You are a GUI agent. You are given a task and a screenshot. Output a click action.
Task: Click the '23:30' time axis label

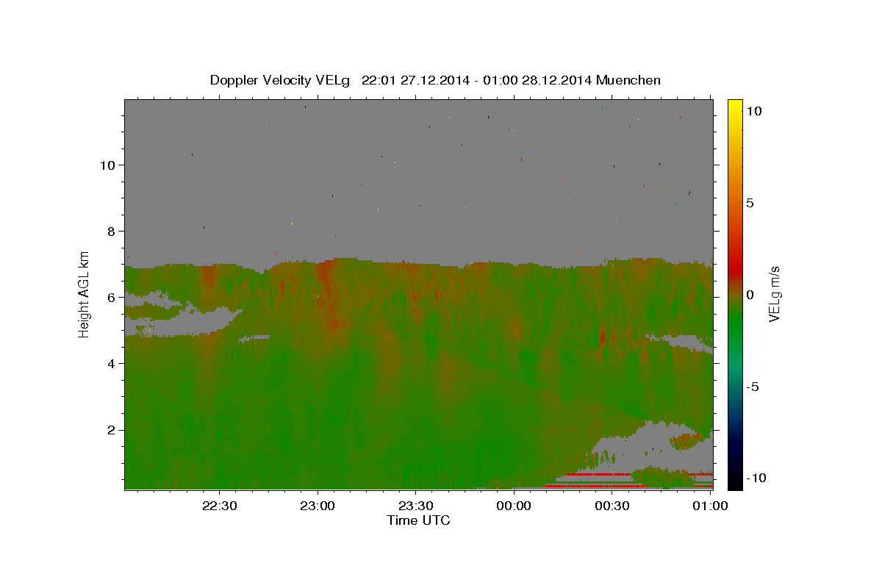(x=415, y=506)
